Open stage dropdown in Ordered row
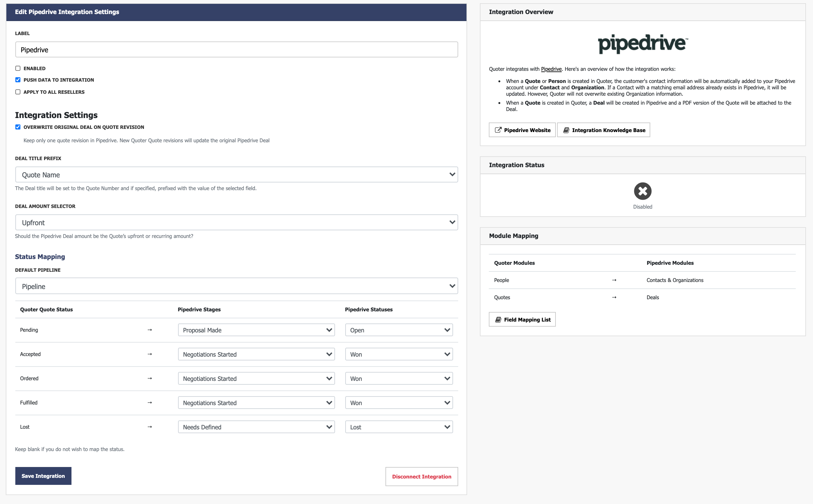 point(256,379)
